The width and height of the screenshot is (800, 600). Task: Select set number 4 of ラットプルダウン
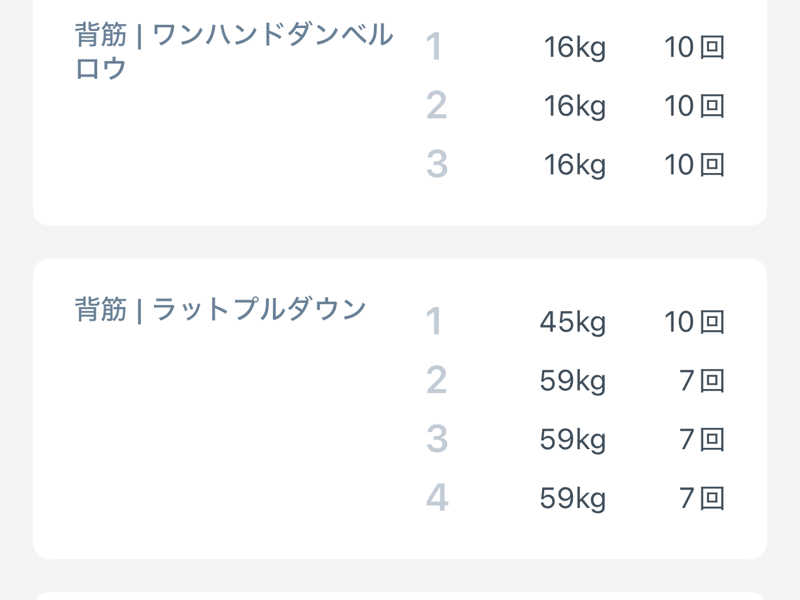click(x=436, y=498)
